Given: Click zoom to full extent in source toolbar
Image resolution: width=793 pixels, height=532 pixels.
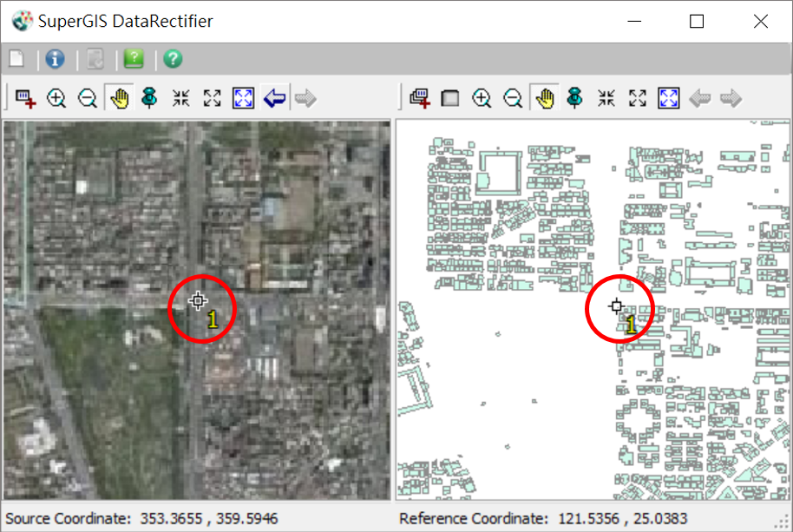Looking at the screenshot, I should (x=243, y=98).
